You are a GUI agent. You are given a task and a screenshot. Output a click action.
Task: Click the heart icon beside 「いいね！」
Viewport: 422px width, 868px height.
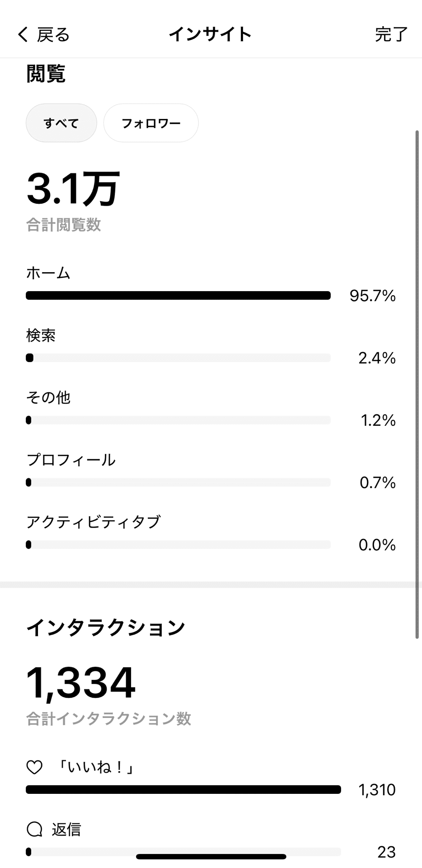coord(34,767)
